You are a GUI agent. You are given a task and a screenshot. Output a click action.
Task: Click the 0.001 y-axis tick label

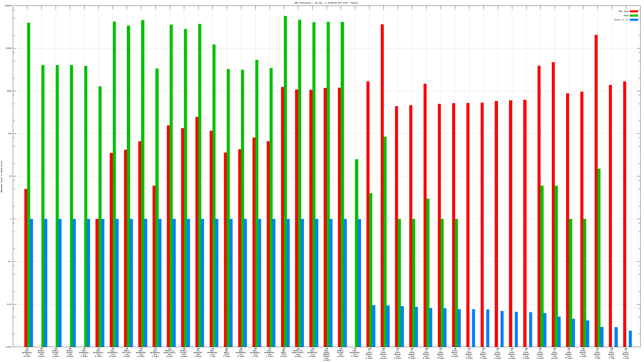[x=9, y=347]
